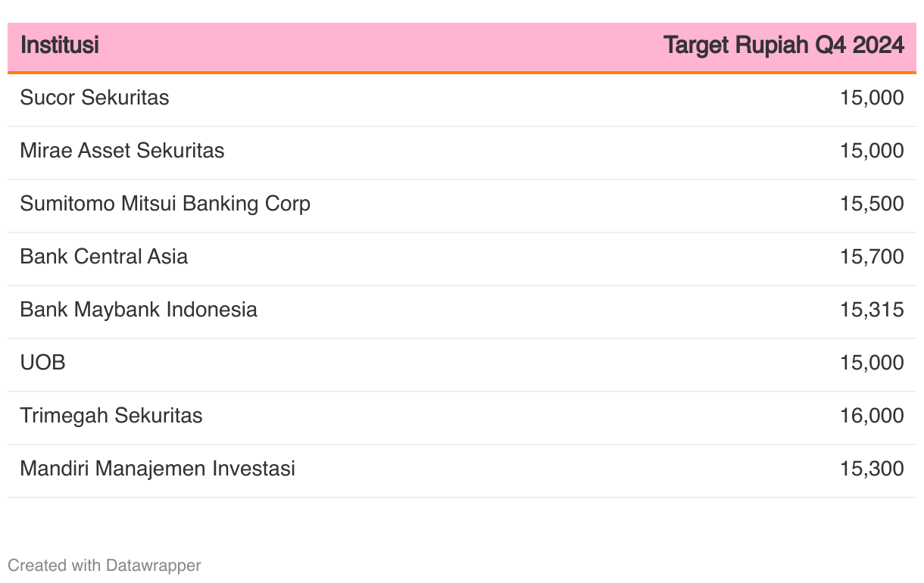924x583 pixels.
Task: Select Sumitomo Mitsui Banking Corp row
Action: (462, 206)
